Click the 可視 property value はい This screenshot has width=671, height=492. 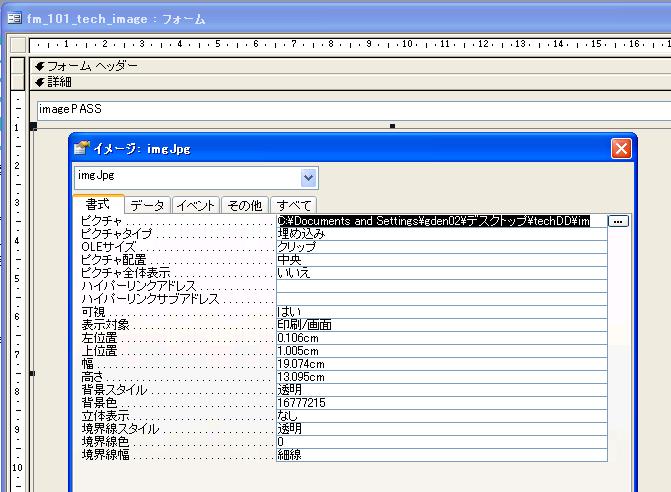pos(440,312)
